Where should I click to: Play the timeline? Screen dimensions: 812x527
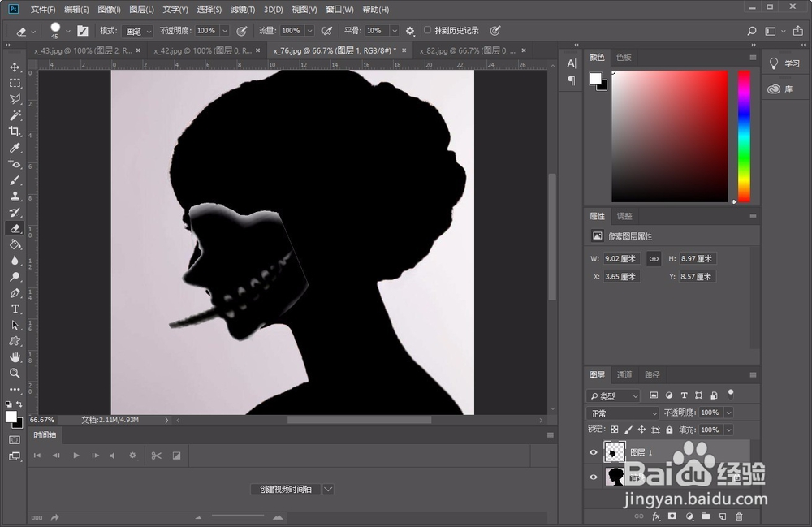click(x=76, y=456)
